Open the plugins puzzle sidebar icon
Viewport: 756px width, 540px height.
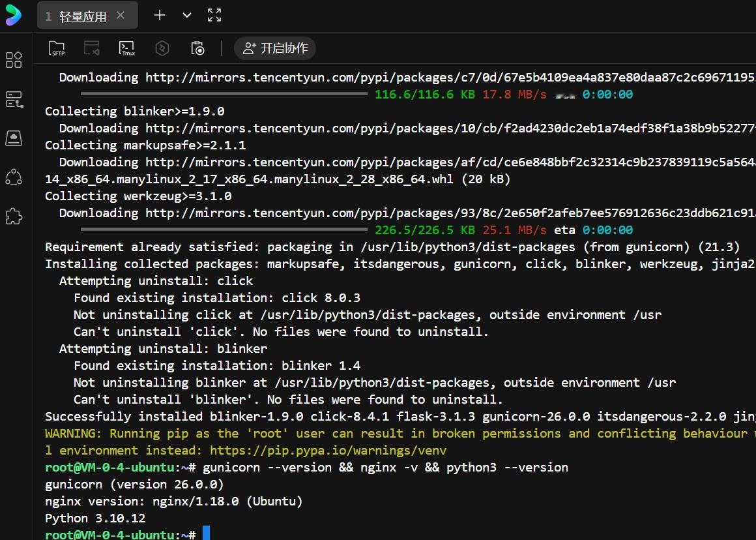click(x=14, y=217)
